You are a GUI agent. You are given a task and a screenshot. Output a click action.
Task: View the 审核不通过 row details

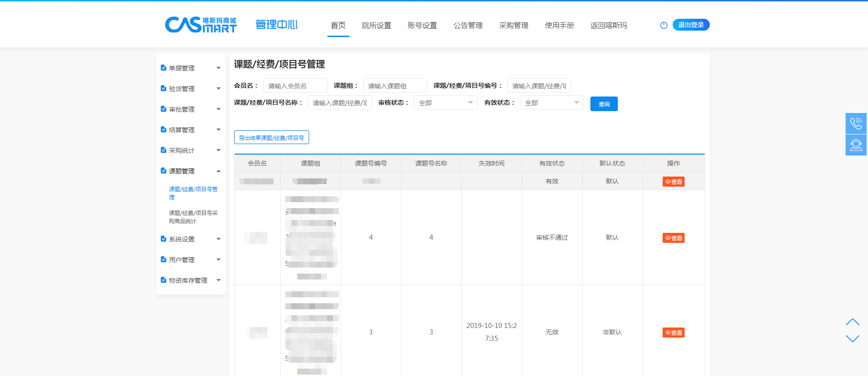[x=673, y=238]
